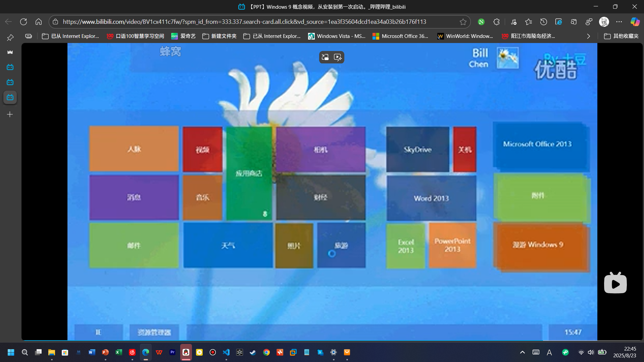Open NetEase Cloud Music in taskbar
This screenshot has width=644, height=362.
(132, 352)
